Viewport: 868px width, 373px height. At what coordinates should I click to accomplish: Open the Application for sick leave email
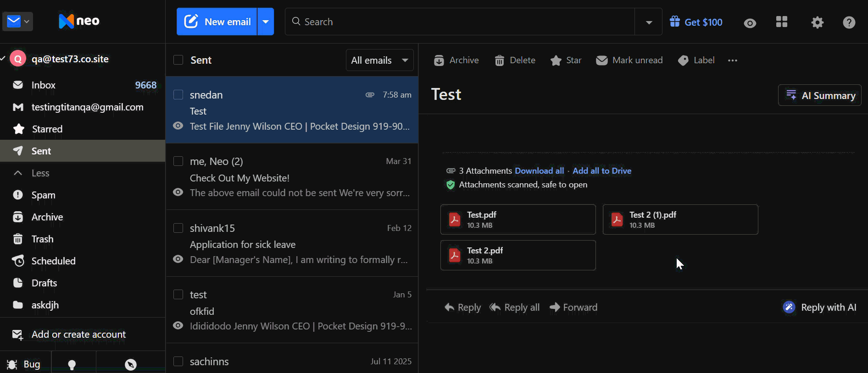292,243
